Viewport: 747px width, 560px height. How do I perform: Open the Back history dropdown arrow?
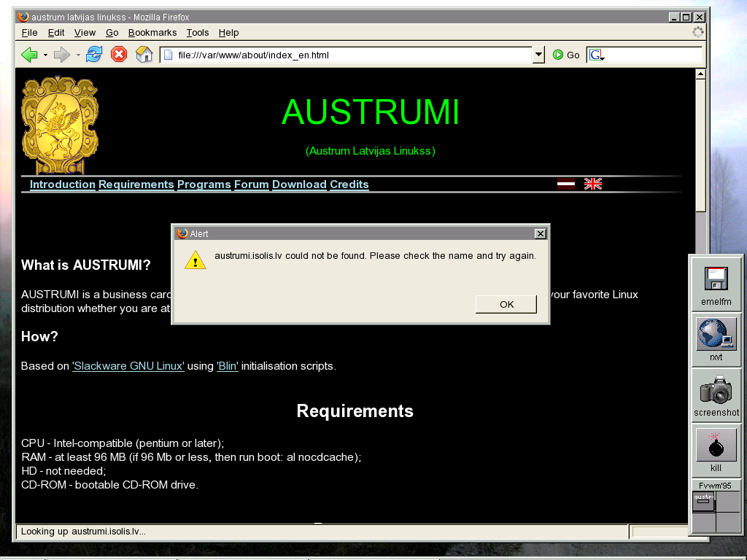click(45, 55)
